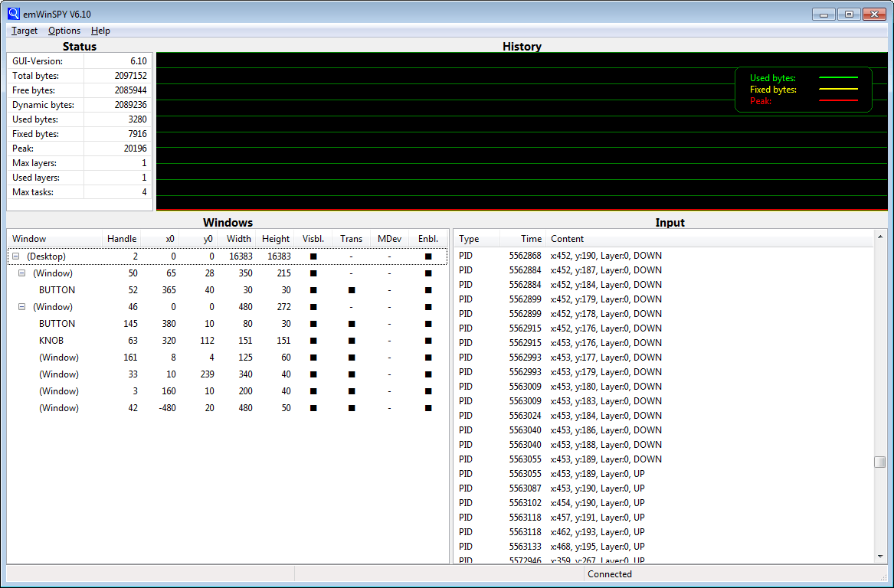Collapse the (Window) node with handle 50
Screen dimensions: 894x588
coord(21,273)
